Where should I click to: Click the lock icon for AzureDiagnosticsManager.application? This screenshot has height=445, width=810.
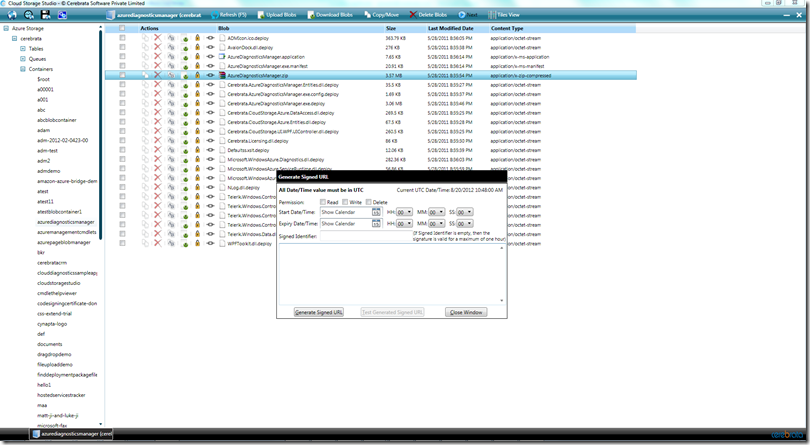tap(197, 57)
